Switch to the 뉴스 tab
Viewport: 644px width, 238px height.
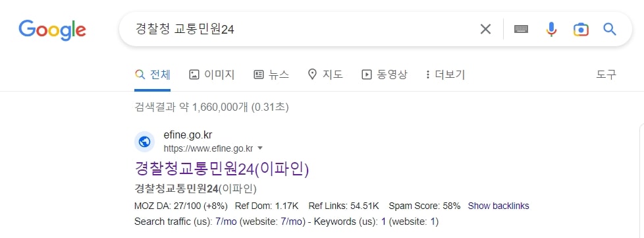[271, 74]
